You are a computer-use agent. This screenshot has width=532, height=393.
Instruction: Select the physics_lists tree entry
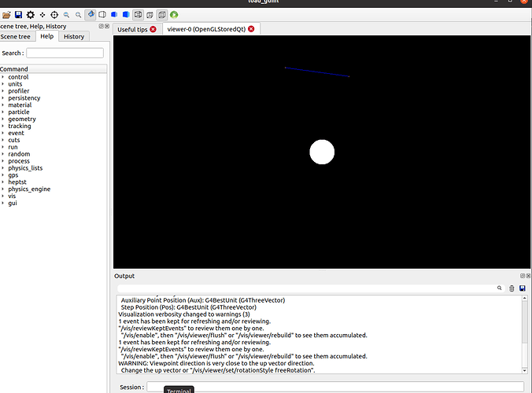25,168
